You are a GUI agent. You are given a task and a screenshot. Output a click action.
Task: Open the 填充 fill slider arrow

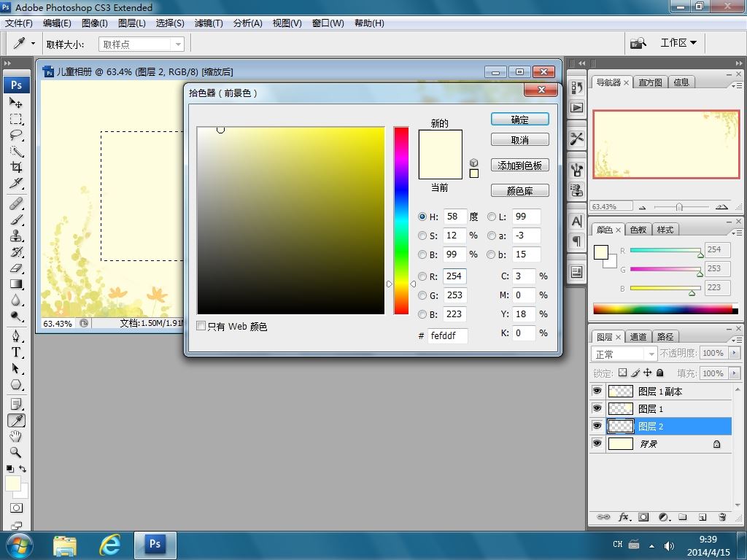click(734, 373)
